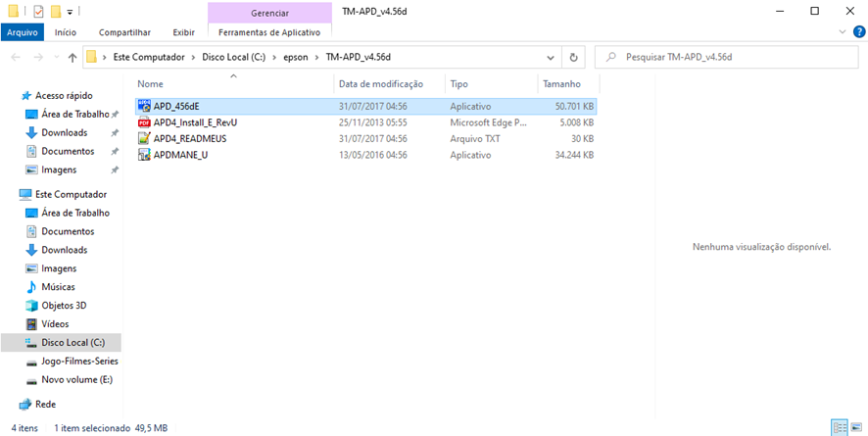Expand the chevron after Este Computador in path
The width and height of the screenshot is (868, 436).
click(x=194, y=57)
